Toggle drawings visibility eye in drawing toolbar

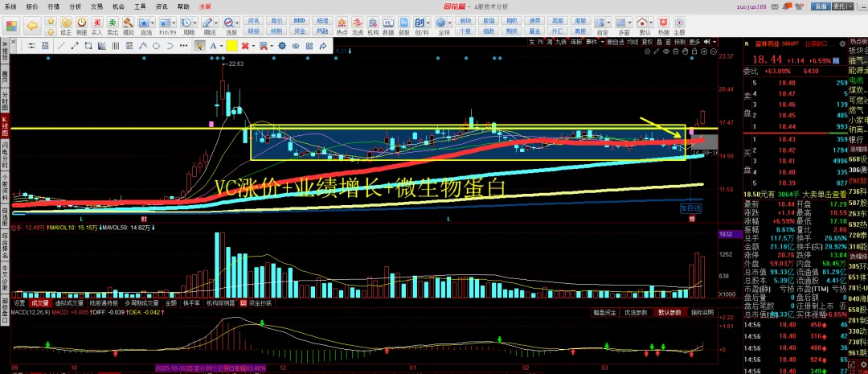pyautogui.click(x=296, y=45)
